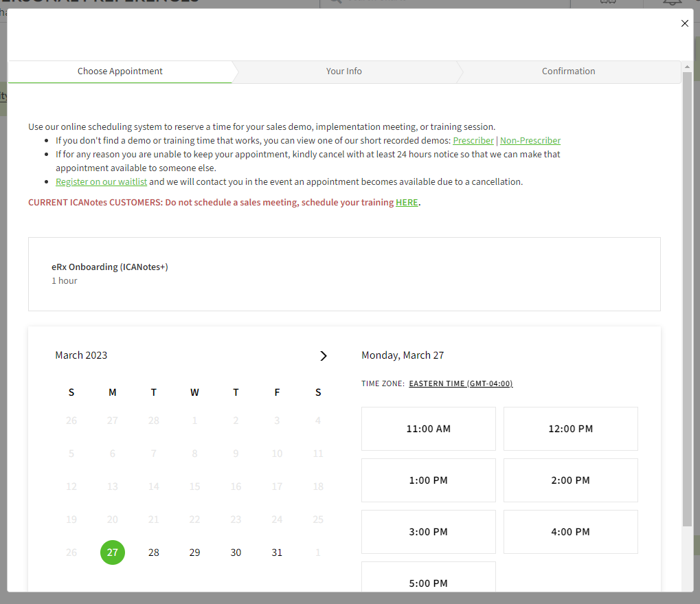Follow the HERE training link
This screenshot has height=604, width=700.
pos(407,203)
